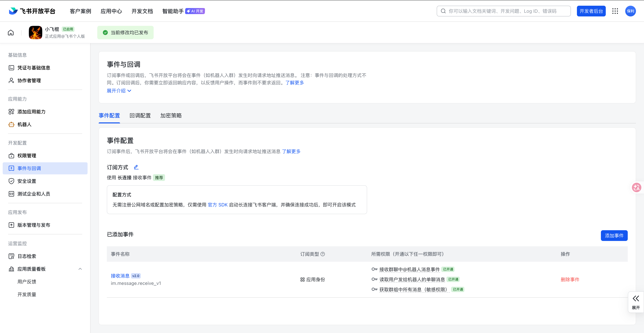Click the pink translate floating icon
The width and height of the screenshot is (644, 333).
point(636,187)
